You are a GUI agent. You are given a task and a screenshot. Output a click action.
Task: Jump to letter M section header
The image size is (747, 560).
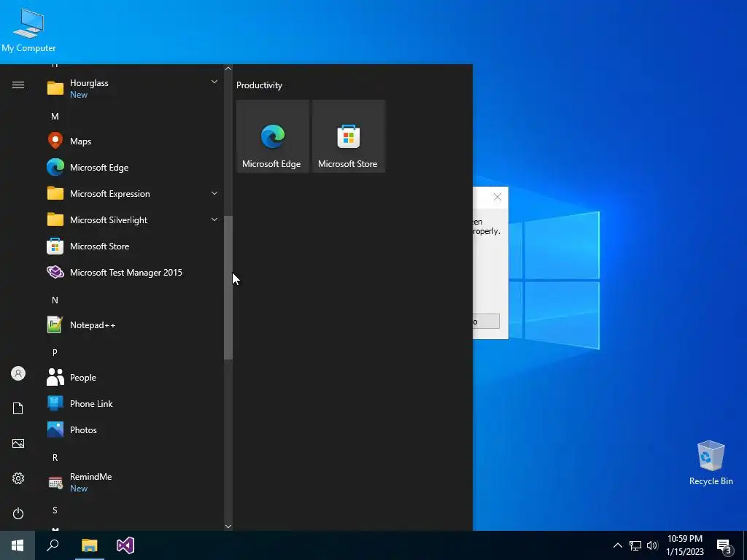[55, 116]
